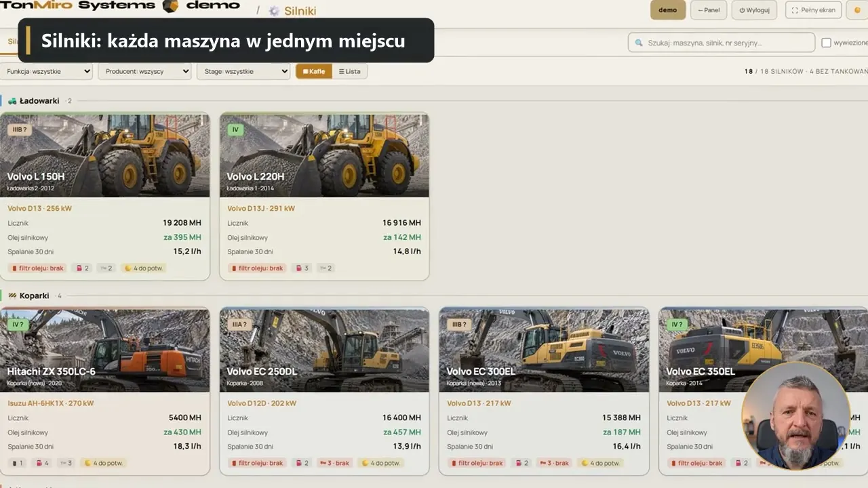Click the demo account button
Screen dimensions: 868x488
pyautogui.click(x=667, y=10)
